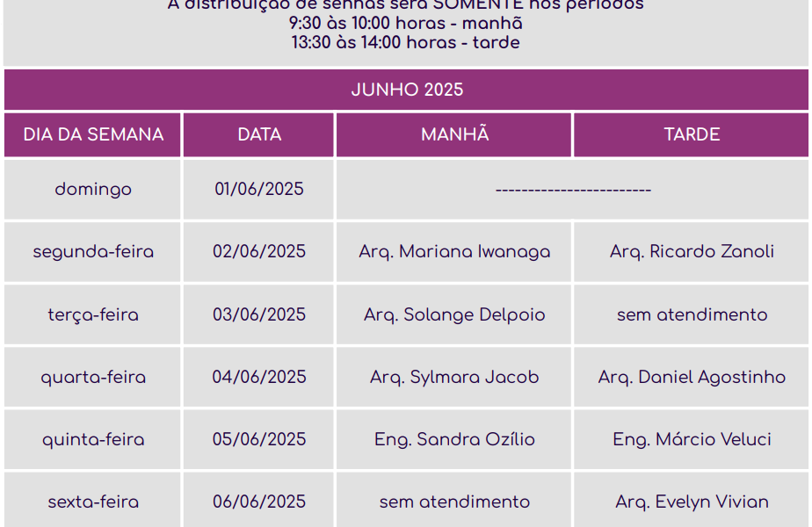Click Arq. Daniel Agostinho cell
Screen dimensions: 812x527
pyautogui.click(x=692, y=377)
